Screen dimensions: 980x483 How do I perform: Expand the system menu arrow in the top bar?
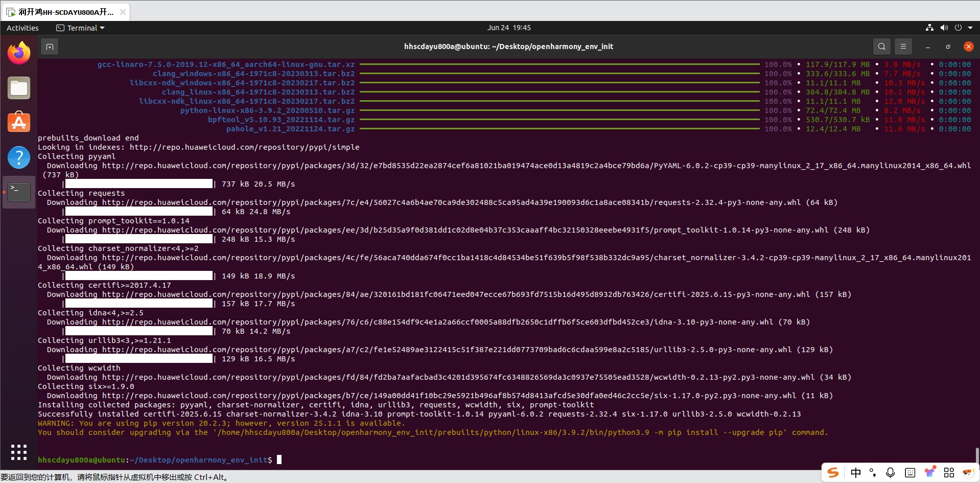(970, 28)
